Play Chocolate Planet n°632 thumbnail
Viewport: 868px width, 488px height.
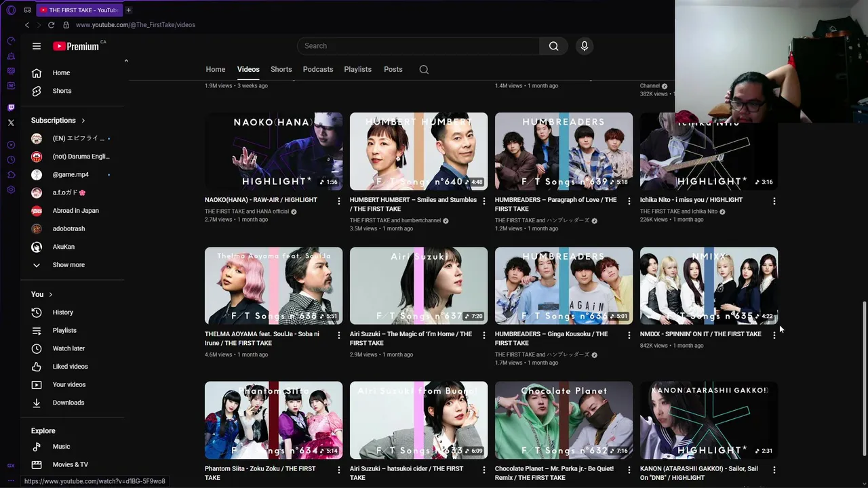(x=564, y=420)
